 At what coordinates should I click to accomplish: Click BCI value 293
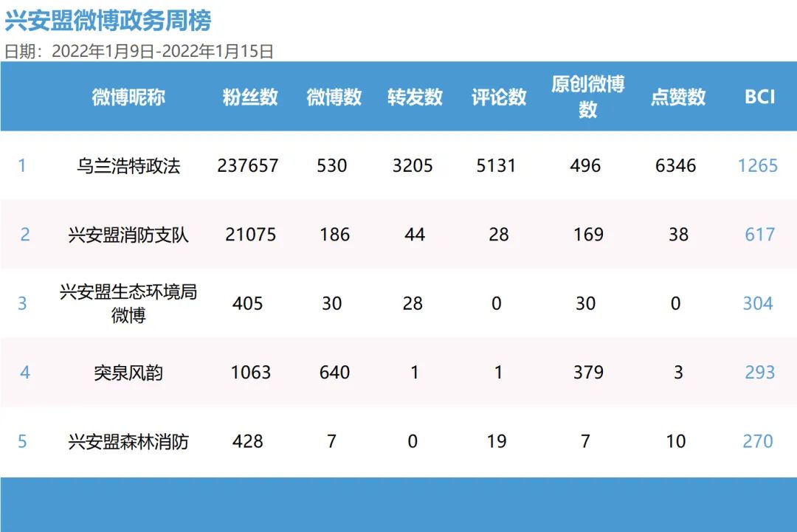(760, 373)
